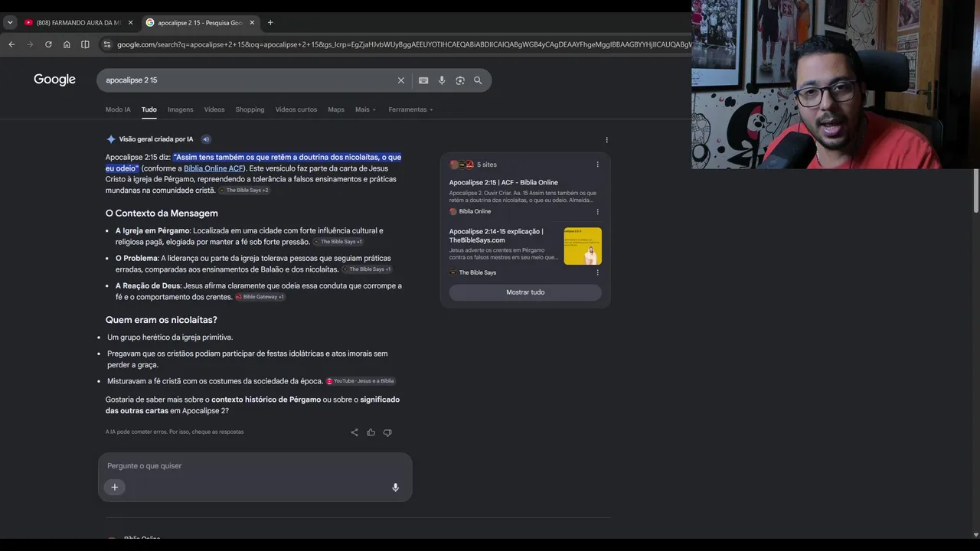The image size is (980, 551).
Task: Open the AI overview three-dot menu
Action: click(x=606, y=140)
